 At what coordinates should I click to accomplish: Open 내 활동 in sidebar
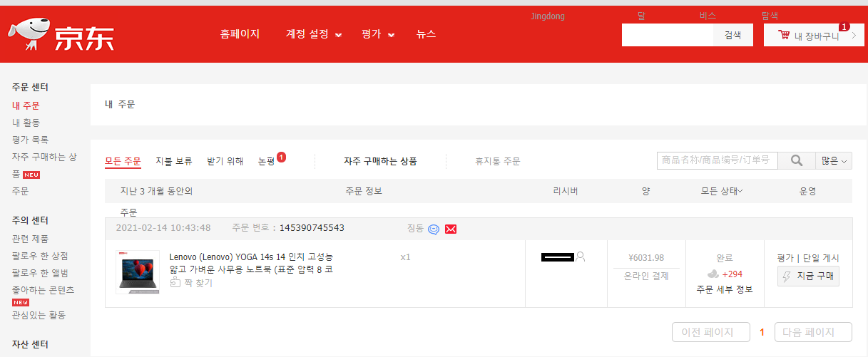(x=26, y=123)
